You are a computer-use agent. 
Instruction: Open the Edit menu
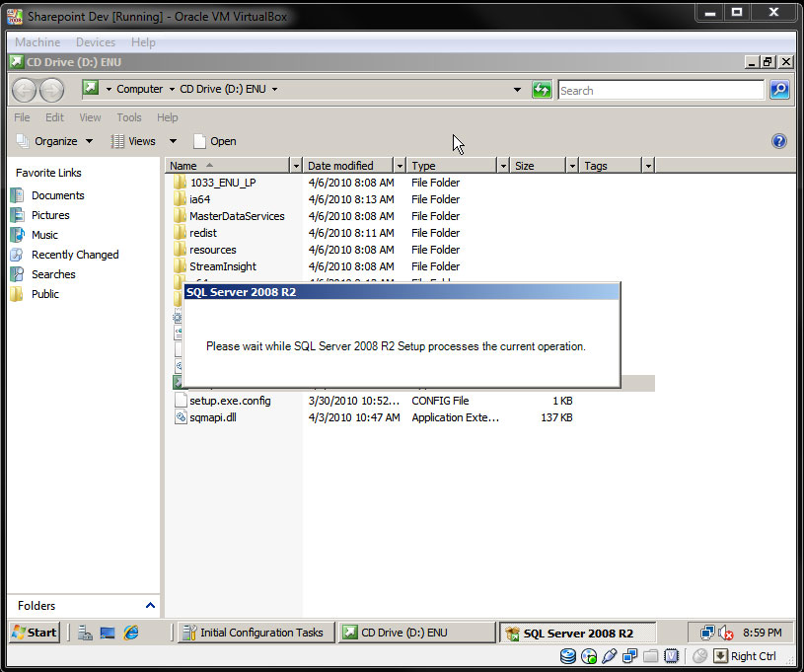point(54,117)
